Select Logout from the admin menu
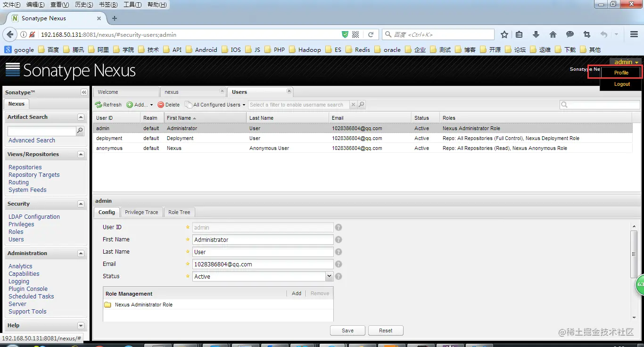 click(622, 84)
